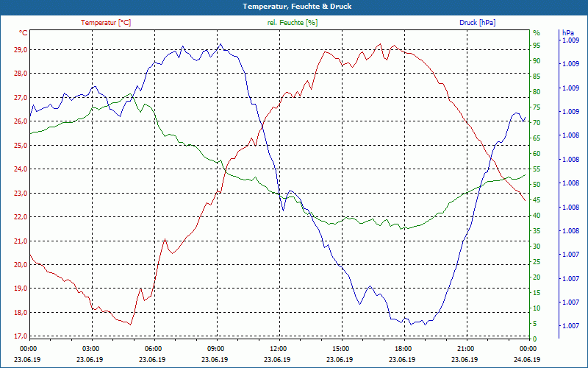Click the '06:00' time axis label

point(153,349)
